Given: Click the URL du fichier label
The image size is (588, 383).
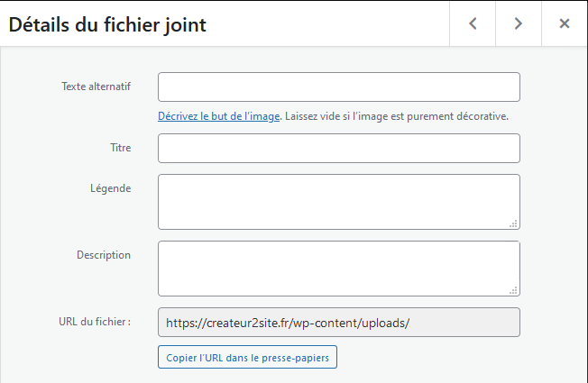Looking at the screenshot, I should coord(94,322).
